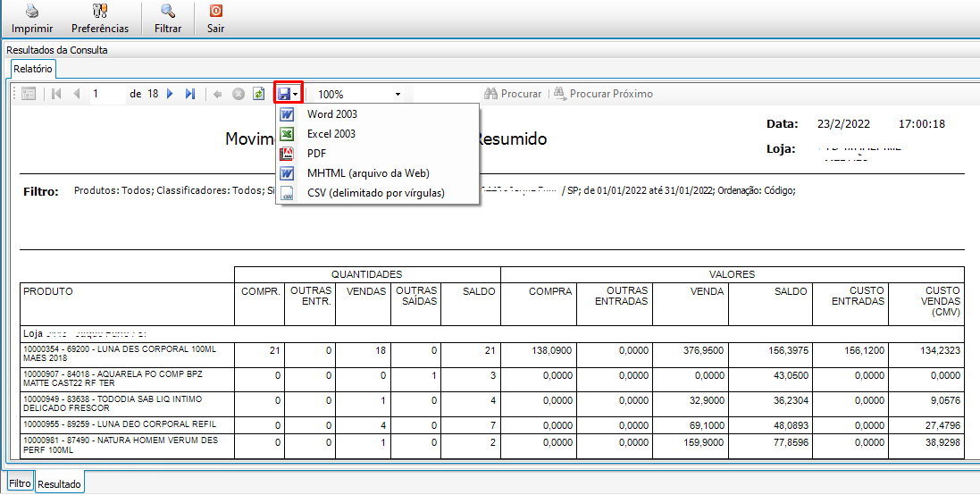Click the COMPR. column header
Image resolution: width=980 pixels, height=495 pixels.
tap(259, 304)
